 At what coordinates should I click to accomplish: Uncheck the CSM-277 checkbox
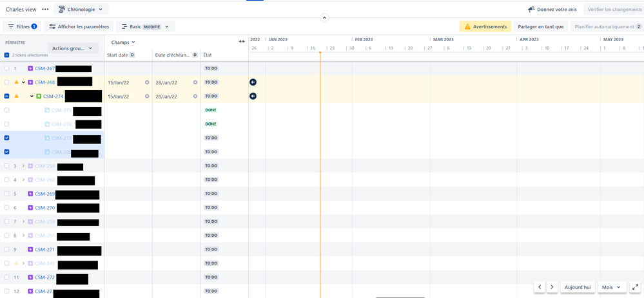pos(6,138)
